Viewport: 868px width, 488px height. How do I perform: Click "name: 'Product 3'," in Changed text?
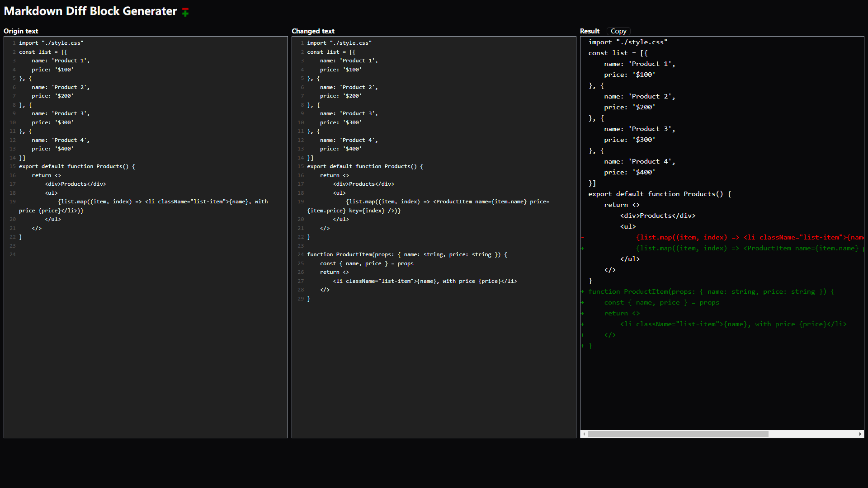click(349, 113)
